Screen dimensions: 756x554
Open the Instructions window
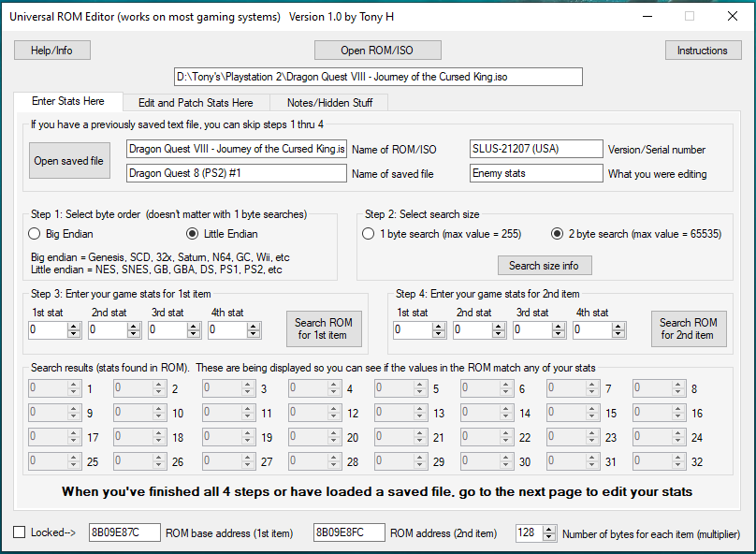[x=702, y=51]
